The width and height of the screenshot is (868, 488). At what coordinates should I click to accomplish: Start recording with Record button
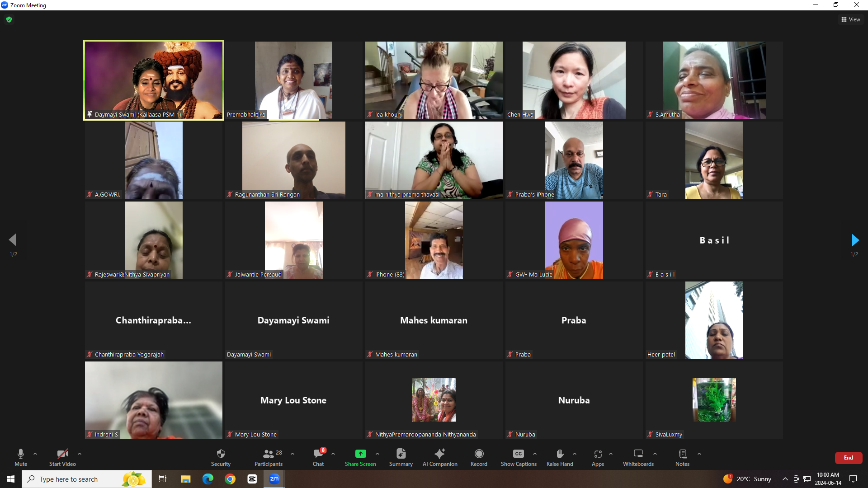(x=479, y=457)
